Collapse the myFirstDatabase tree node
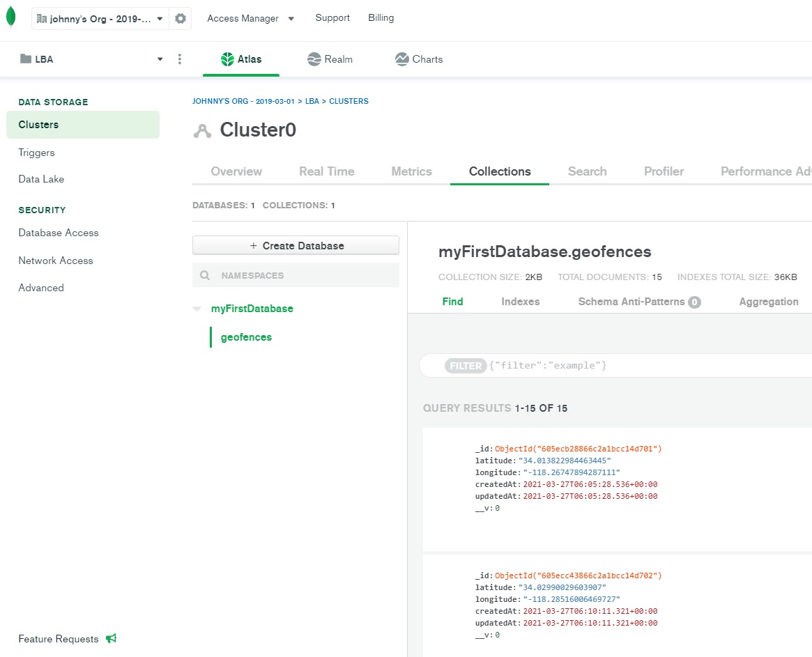Screen dimensions: 812x657 tap(197, 309)
